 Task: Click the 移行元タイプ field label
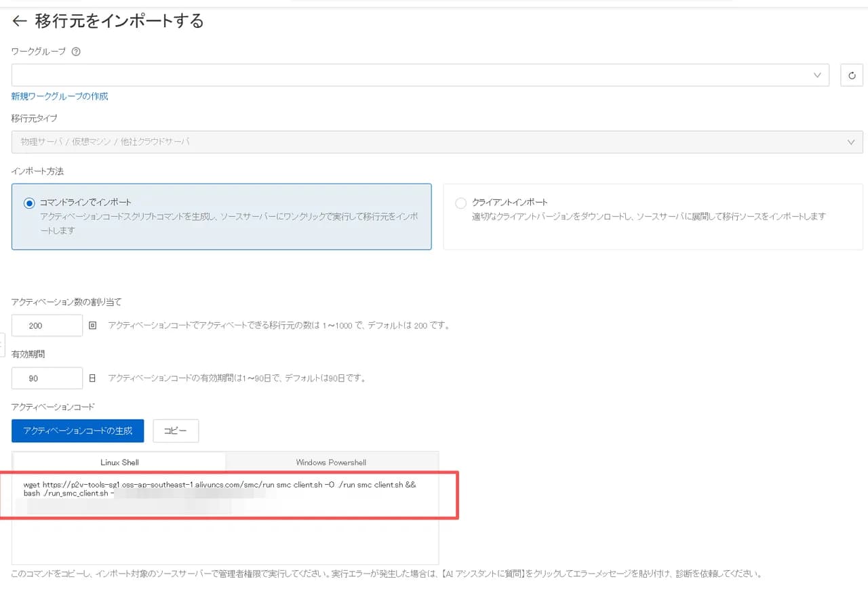(35, 119)
